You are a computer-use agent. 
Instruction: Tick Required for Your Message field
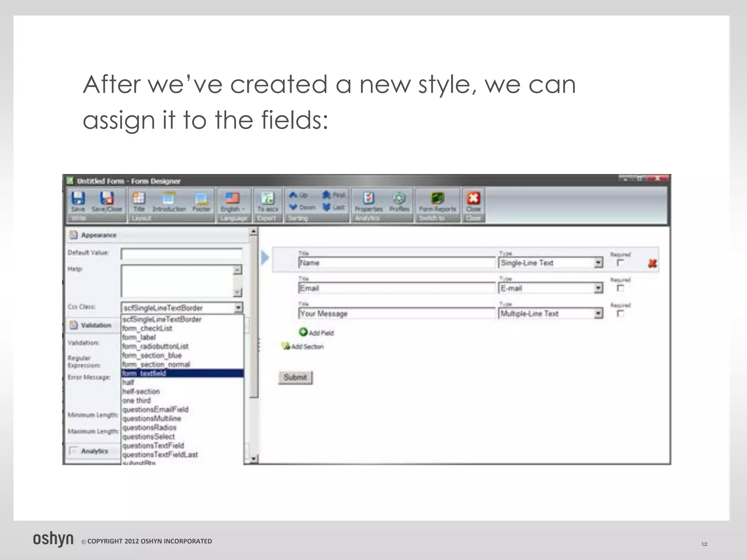[620, 314]
